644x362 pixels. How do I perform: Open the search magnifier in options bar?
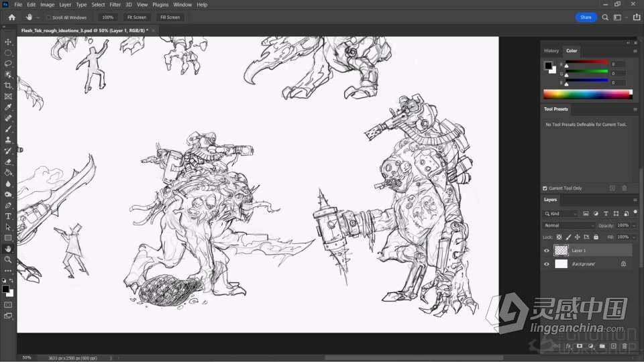coord(605,17)
